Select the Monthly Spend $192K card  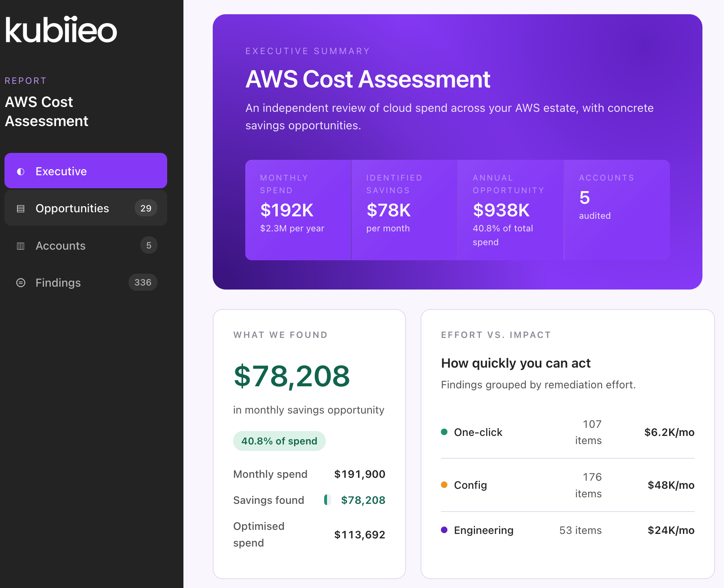[298, 210]
